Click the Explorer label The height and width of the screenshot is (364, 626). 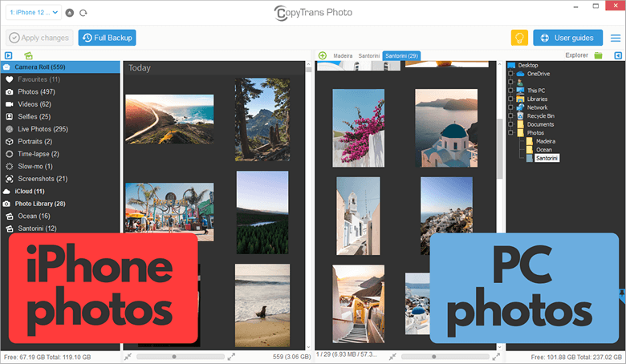click(576, 55)
